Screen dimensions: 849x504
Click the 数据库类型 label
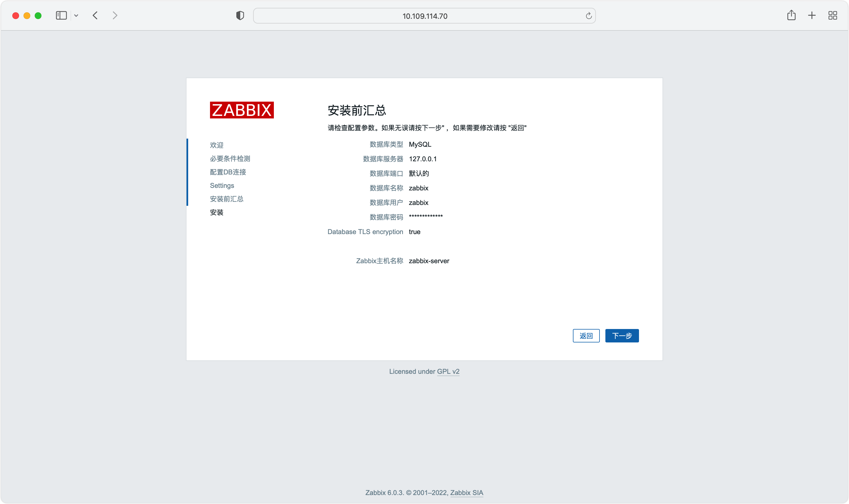(x=386, y=144)
